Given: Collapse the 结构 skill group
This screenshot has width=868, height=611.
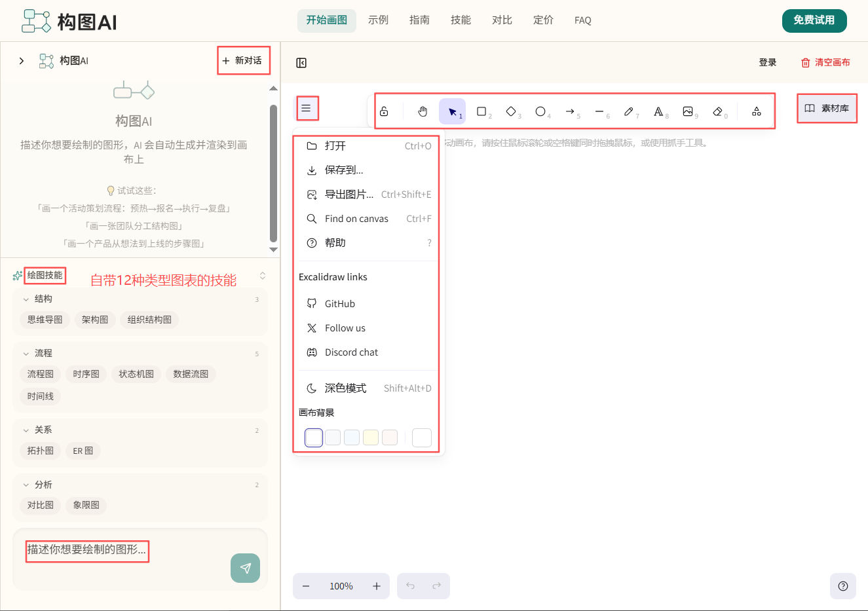Looking at the screenshot, I should point(26,299).
